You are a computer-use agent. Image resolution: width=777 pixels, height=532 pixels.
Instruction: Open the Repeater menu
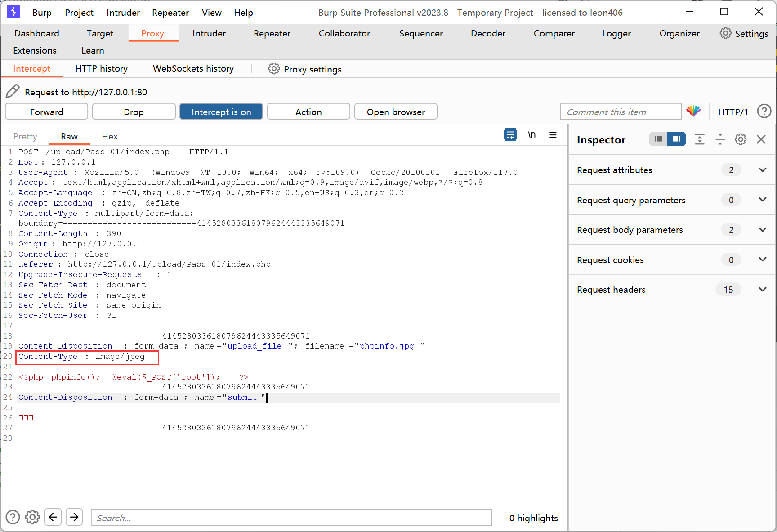[170, 13]
